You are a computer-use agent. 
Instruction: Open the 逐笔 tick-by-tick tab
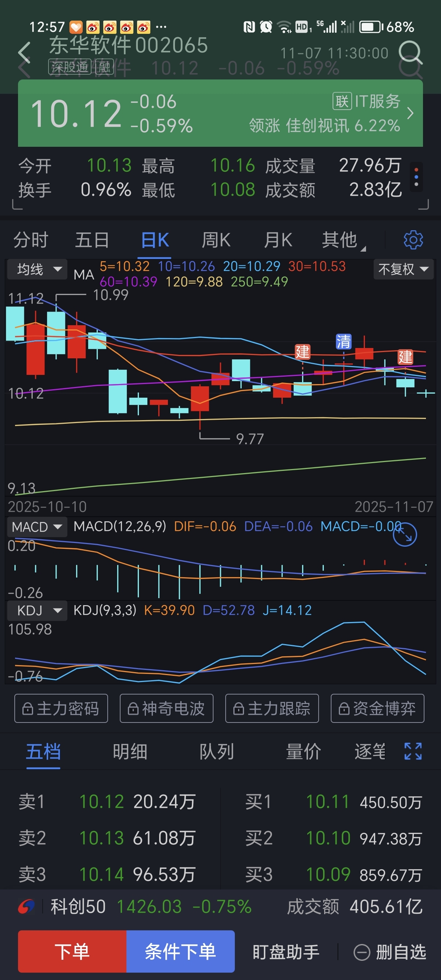pos(370,752)
